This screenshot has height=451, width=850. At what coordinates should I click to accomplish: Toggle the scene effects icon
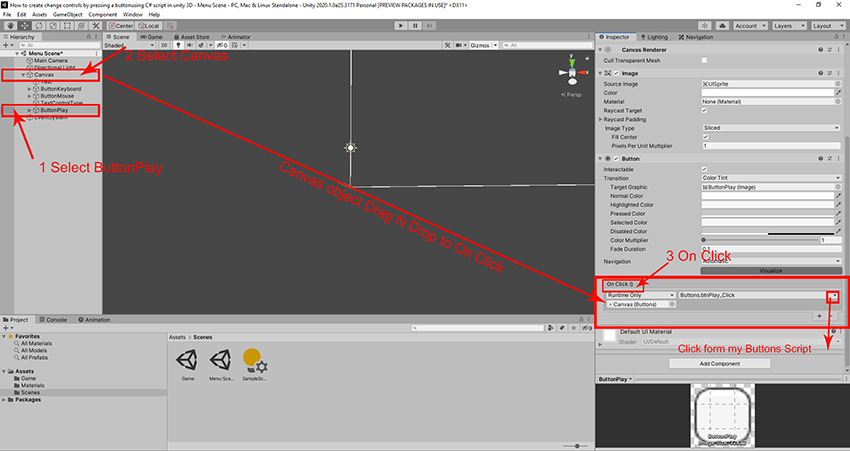click(201, 45)
